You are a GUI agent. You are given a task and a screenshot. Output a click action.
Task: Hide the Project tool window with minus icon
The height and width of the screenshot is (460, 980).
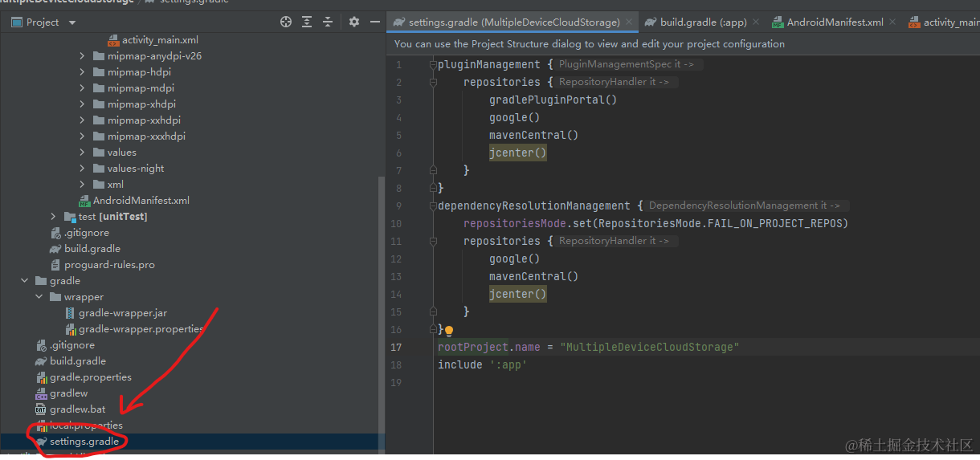[x=374, y=22]
